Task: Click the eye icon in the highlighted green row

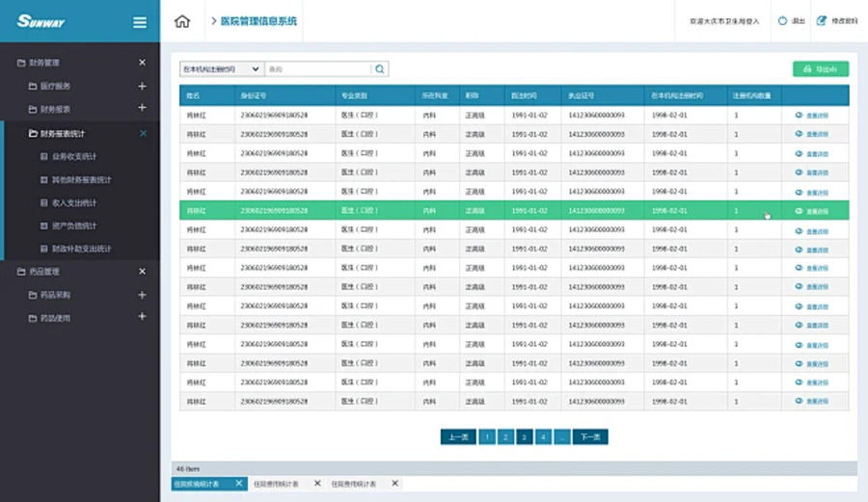Action: tap(799, 211)
